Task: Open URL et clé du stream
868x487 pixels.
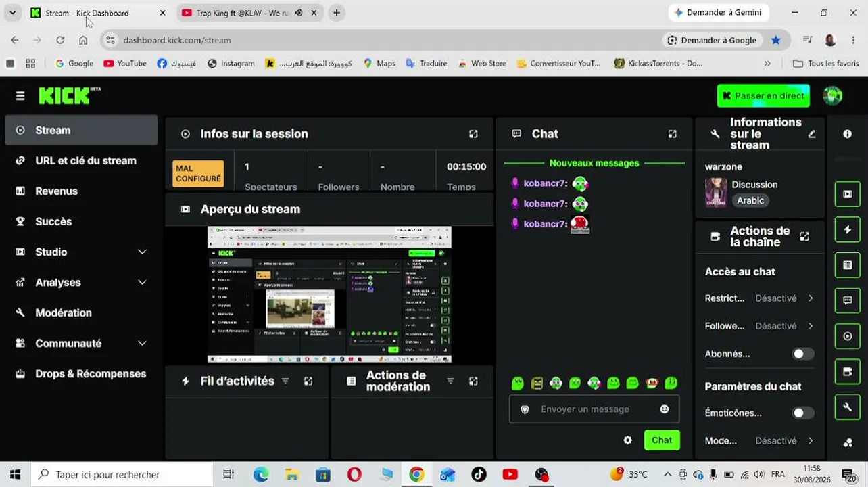Action: 81,161
